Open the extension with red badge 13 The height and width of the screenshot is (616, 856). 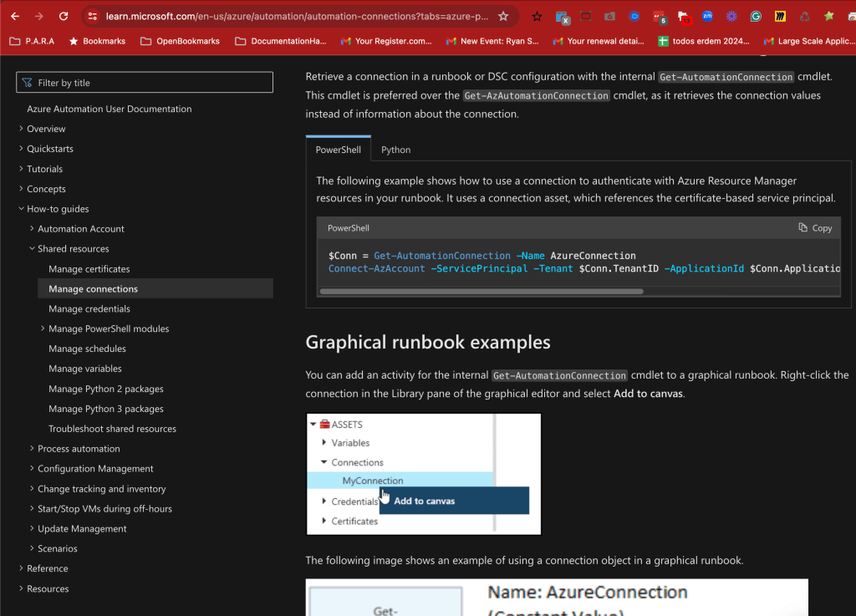point(684,18)
